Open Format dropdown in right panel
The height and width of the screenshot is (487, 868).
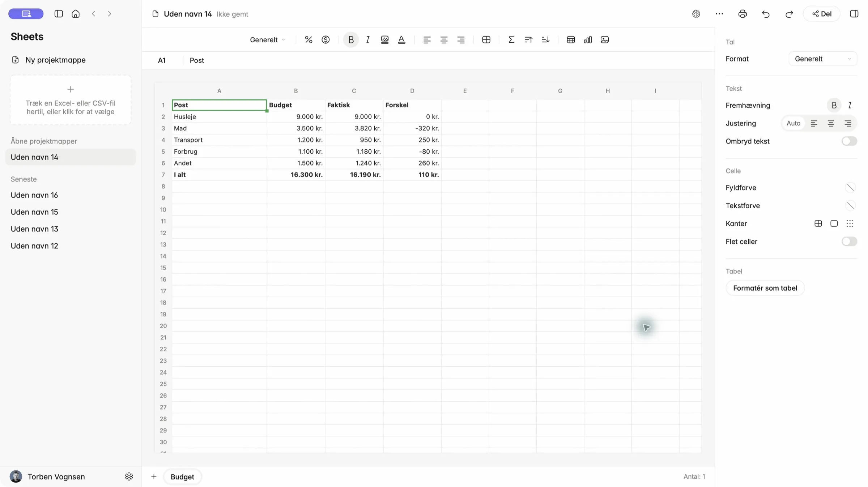(823, 59)
